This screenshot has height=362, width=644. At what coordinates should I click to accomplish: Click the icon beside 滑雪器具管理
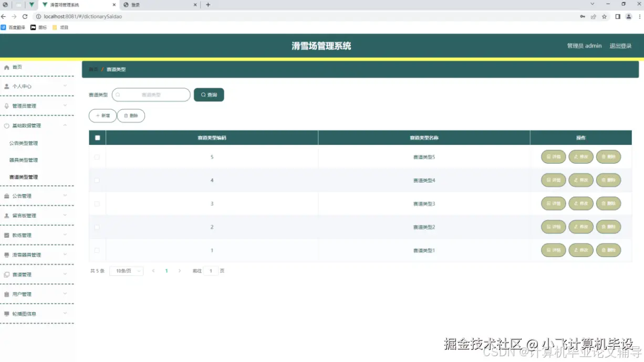(6, 255)
